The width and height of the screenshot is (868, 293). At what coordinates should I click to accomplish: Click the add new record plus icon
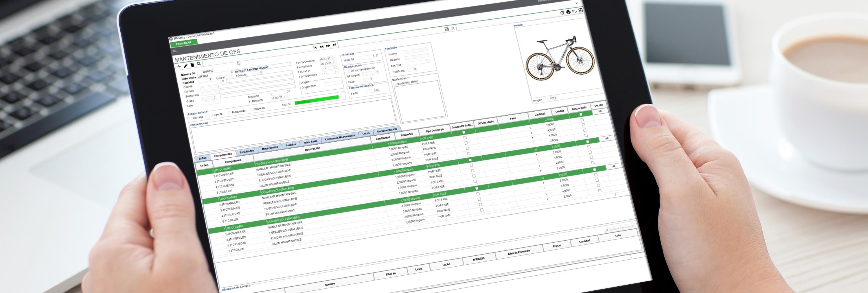tap(179, 67)
